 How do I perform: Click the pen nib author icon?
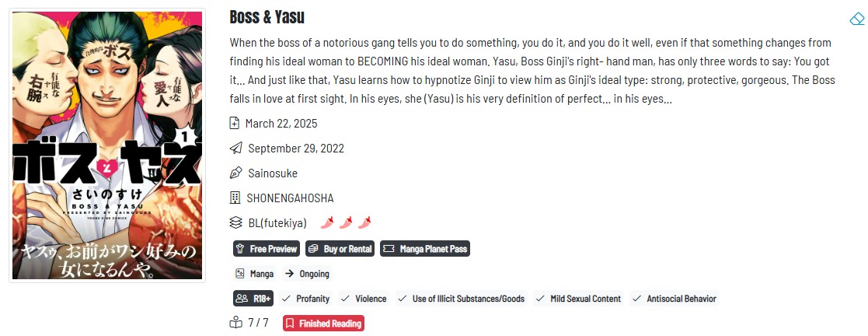click(235, 173)
